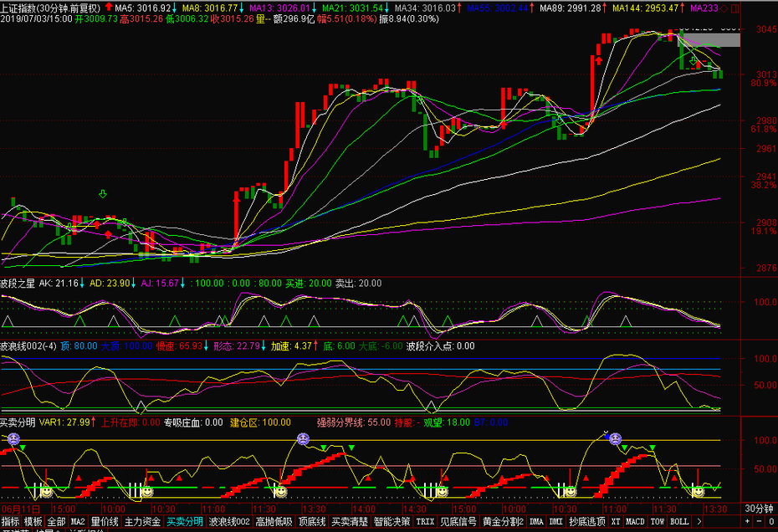Switch to the 买卖清楚 indicator tab
Viewport: 778px width, 532px height.
coord(350,522)
